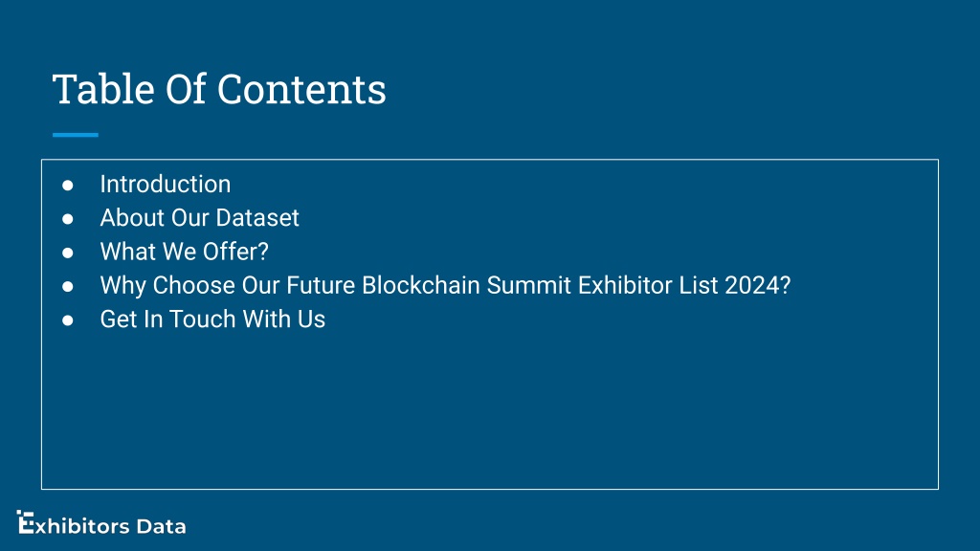Open Why Choose Our Future Blockchain Summit entry
The height and width of the screenshot is (551, 980).
click(x=445, y=285)
